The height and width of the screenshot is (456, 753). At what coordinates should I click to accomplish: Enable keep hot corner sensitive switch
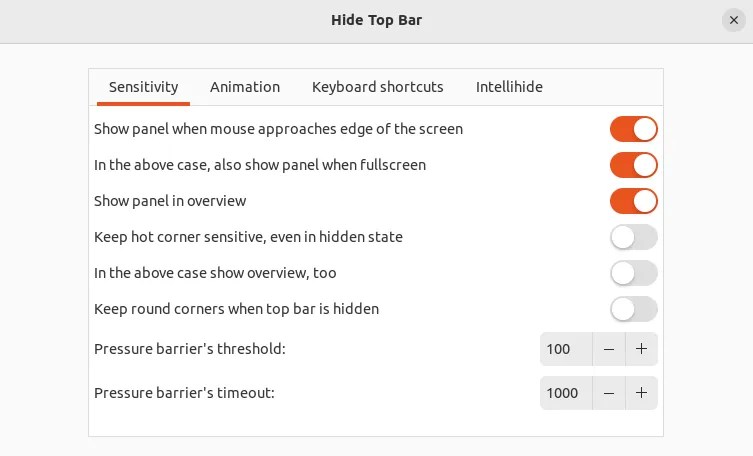coord(633,237)
